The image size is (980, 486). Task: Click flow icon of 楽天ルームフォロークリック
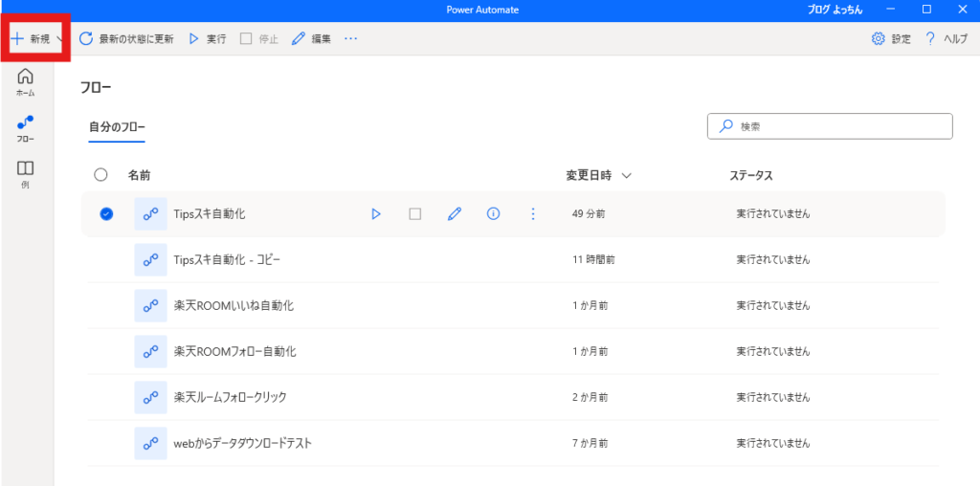click(x=150, y=397)
